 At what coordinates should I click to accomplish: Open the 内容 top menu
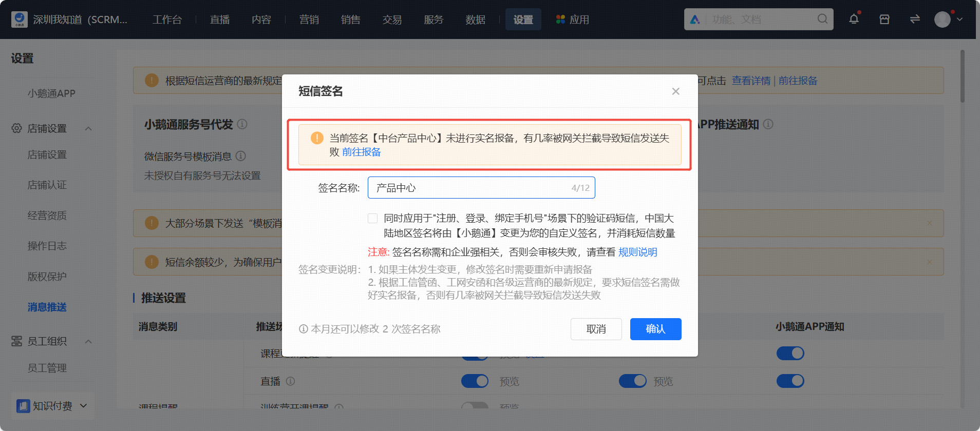tap(261, 19)
